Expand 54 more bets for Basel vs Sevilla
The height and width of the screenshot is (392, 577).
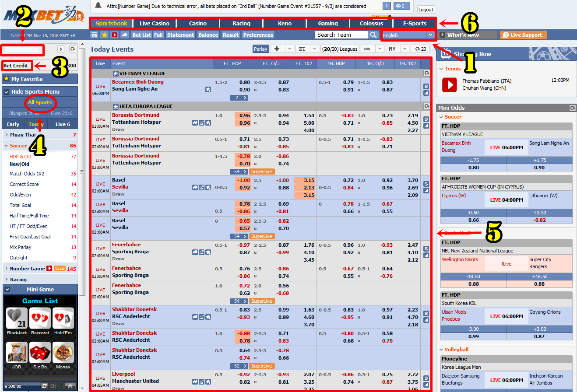[239, 236]
